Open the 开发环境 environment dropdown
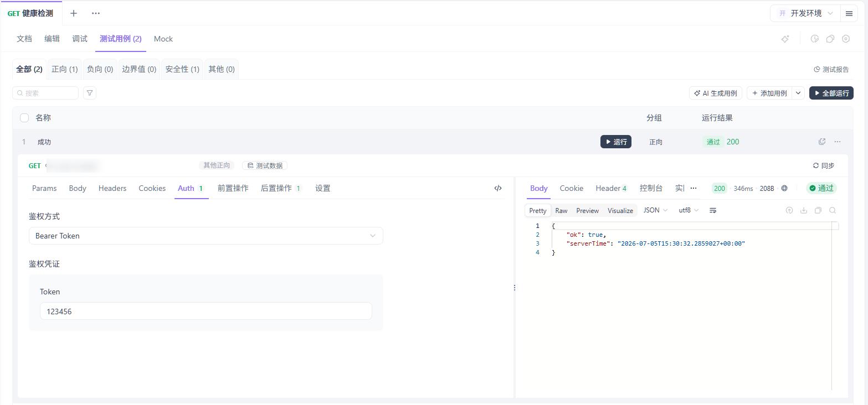Image resolution: width=868 pixels, height=405 pixels. point(806,13)
